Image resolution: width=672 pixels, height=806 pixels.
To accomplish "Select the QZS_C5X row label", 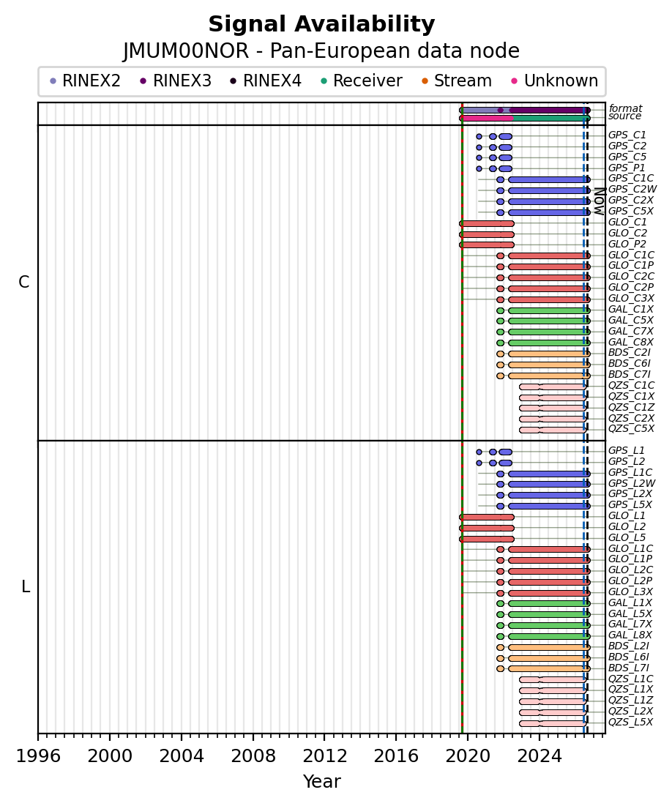I will pyautogui.click(x=632, y=429).
